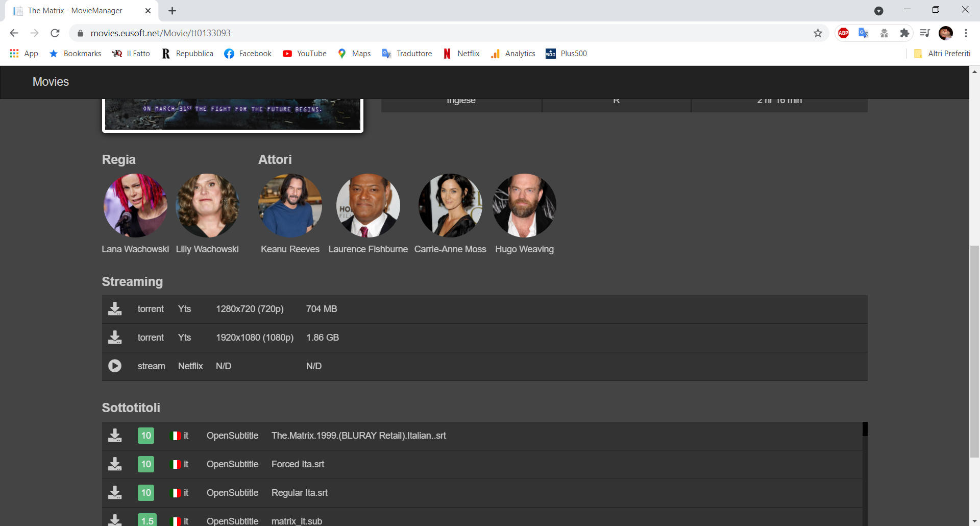
Task: Open Hugo Weaving's portrait
Action: (x=524, y=205)
